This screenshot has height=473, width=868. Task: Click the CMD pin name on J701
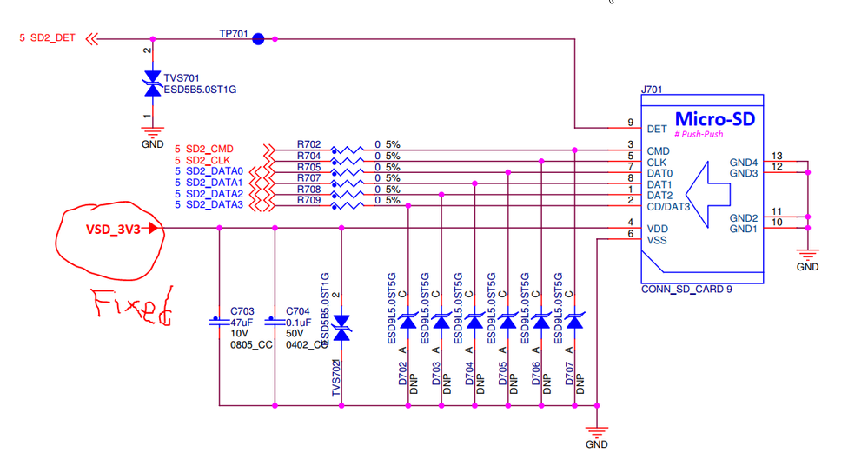(659, 151)
